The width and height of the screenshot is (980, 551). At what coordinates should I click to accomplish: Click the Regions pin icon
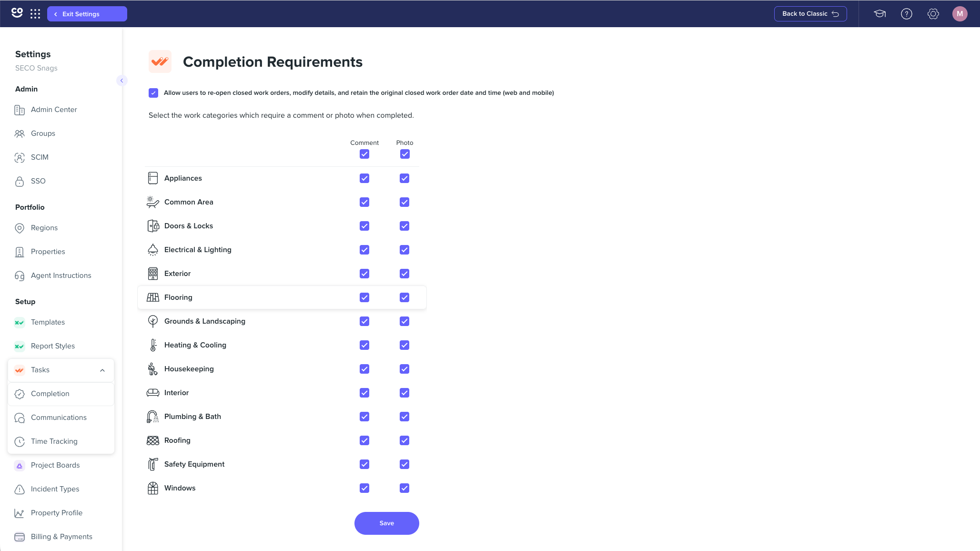pos(20,228)
